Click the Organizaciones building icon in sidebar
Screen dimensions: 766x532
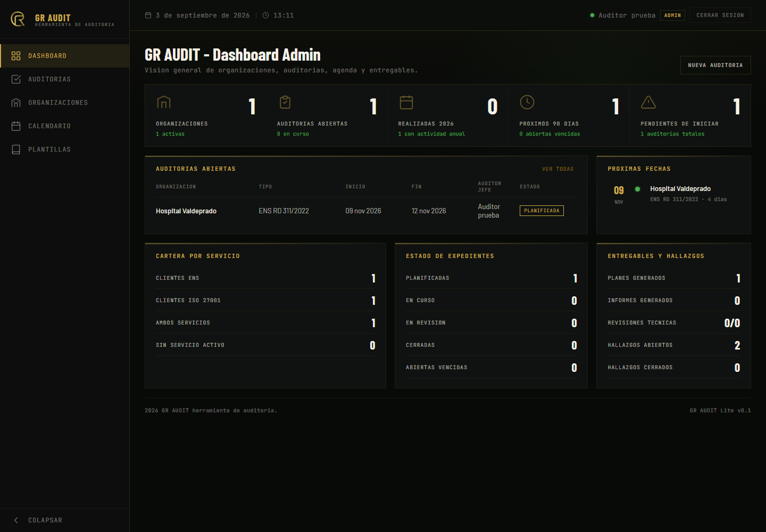pos(16,103)
